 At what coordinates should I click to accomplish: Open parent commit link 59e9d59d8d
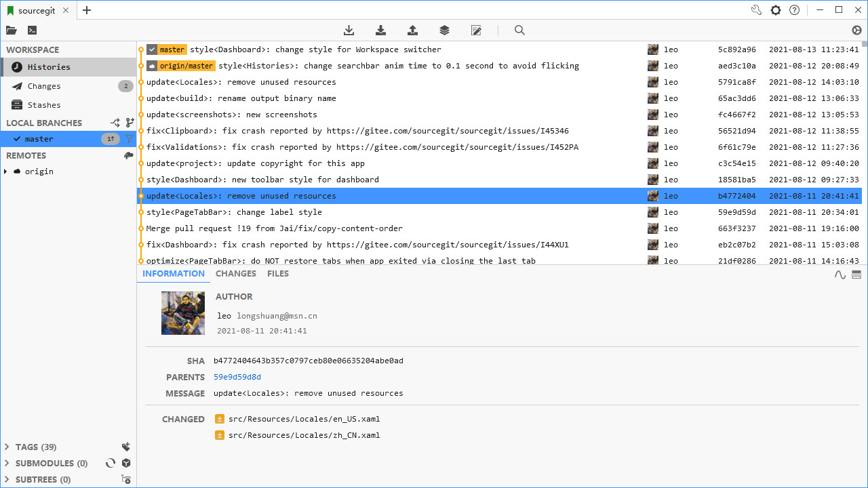tap(237, 377)
